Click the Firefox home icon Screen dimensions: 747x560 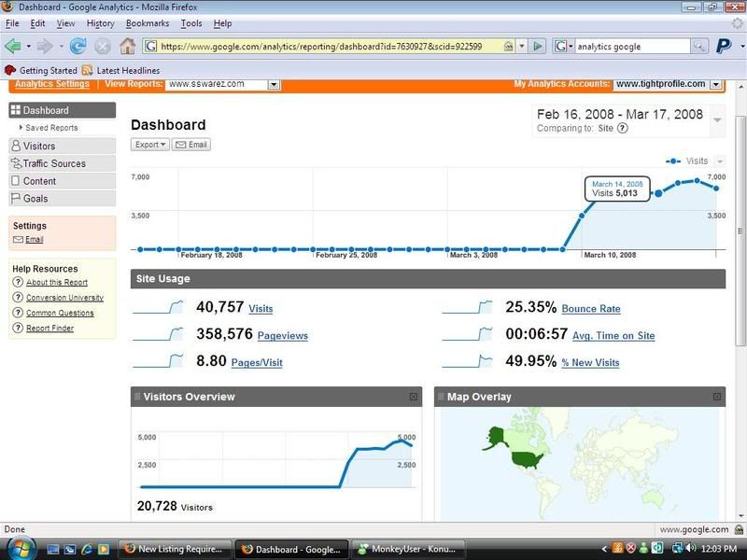click(x=127, y=46)
